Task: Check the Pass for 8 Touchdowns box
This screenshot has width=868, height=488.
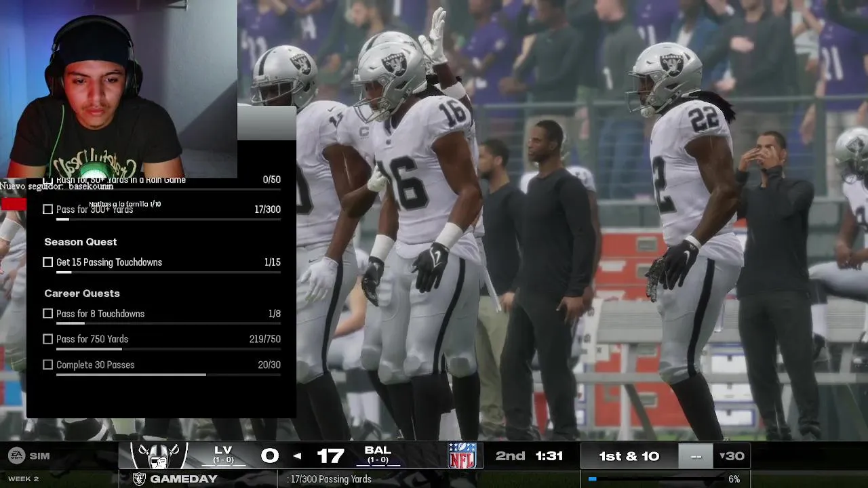Action: tap(47, 314)
